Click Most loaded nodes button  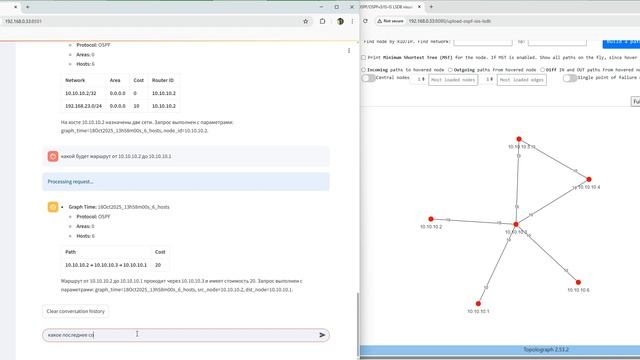pos(453,80)
